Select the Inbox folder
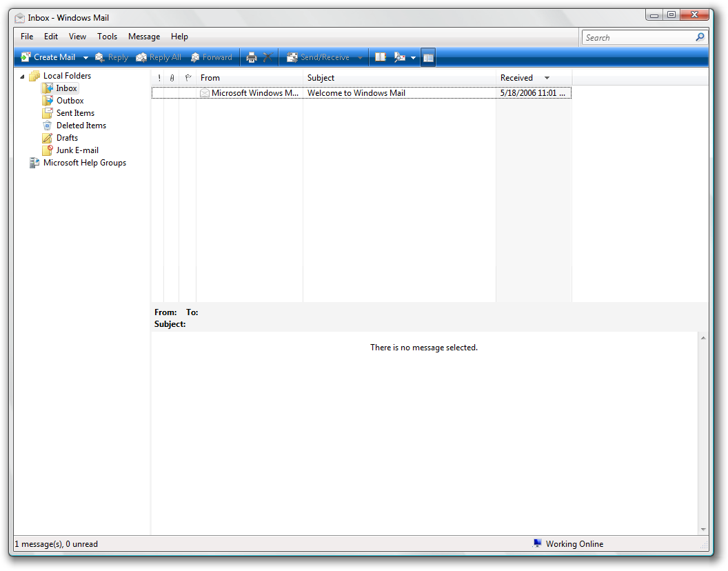Image resolution: width=728 pixels, height=571 pixels. coord(66,88)
